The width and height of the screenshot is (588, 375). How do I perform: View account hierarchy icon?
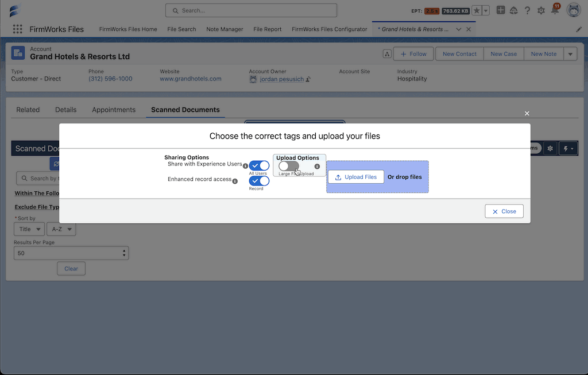coord(387,54)
